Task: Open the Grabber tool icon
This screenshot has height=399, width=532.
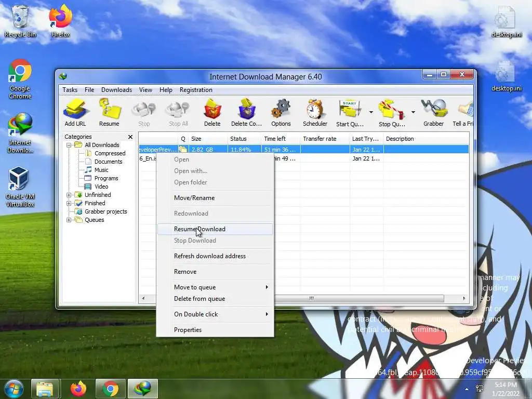Action: [x=434, y=113]
